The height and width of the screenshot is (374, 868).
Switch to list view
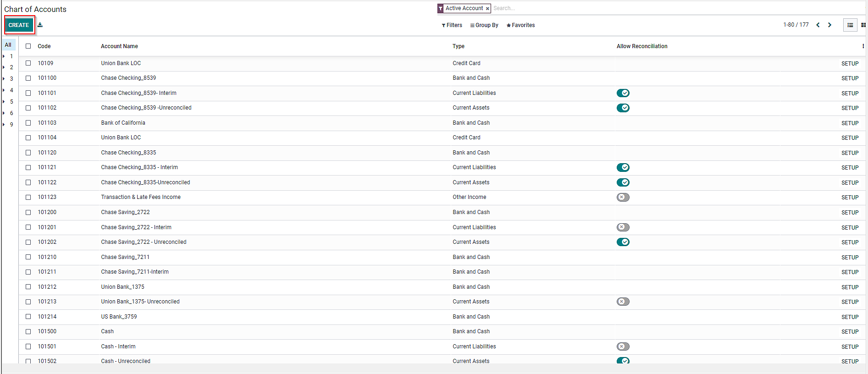[850, 25]
